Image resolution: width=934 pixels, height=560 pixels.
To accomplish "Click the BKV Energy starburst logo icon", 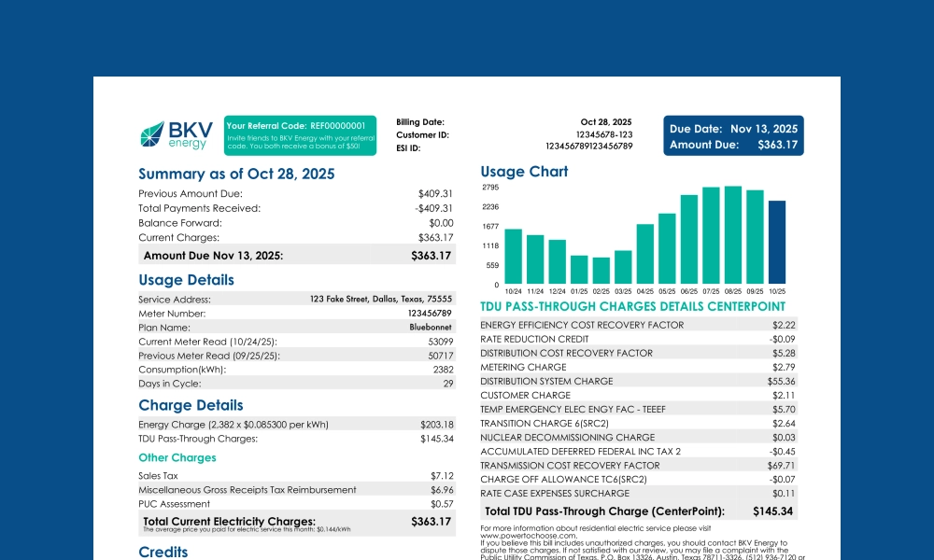I will pos(153,133).
